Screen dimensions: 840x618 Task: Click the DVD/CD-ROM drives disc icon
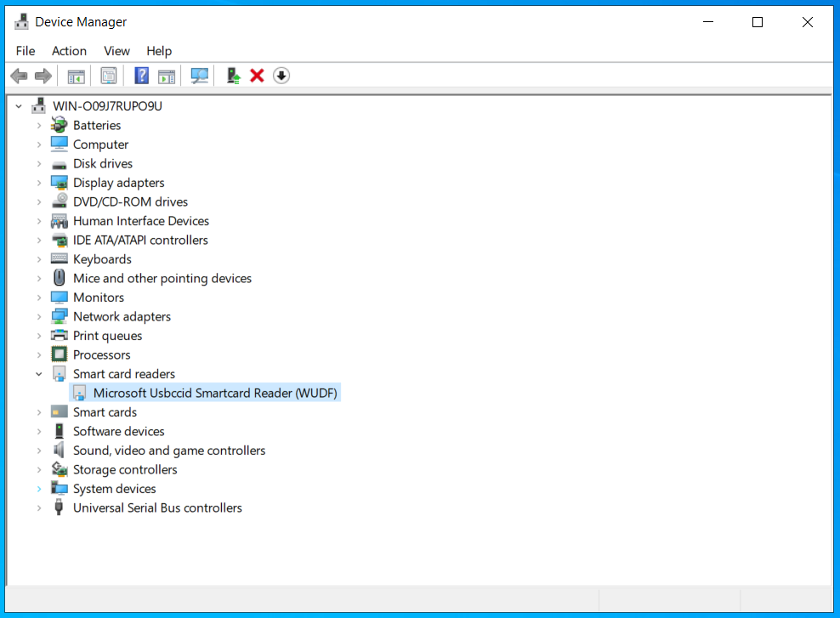59,201
